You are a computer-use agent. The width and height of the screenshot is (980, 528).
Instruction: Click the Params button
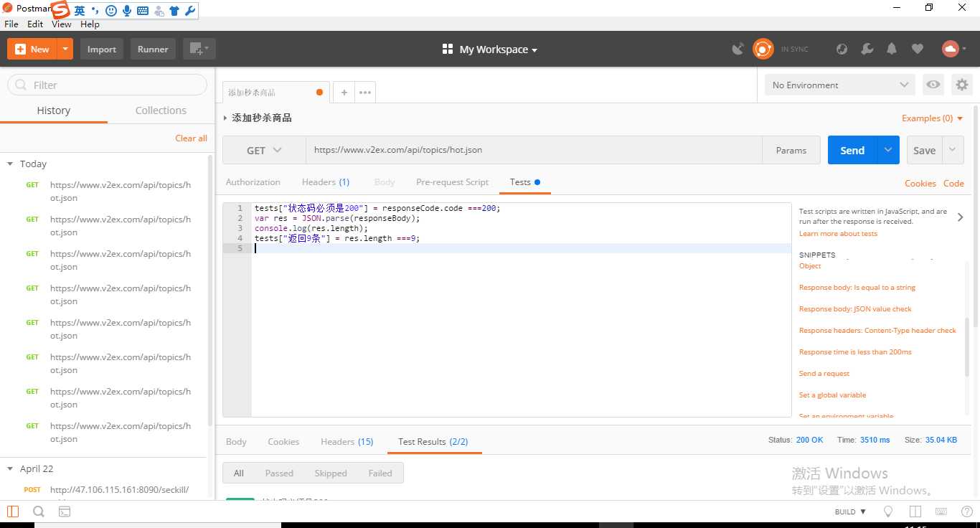pyautogui.click(x=791, y=150)
